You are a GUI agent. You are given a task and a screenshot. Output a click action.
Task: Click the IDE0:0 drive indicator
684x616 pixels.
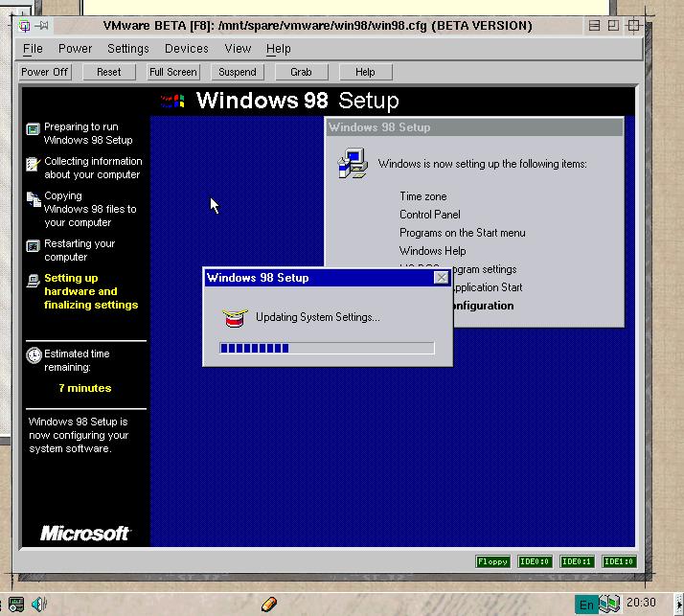(535, 561)
